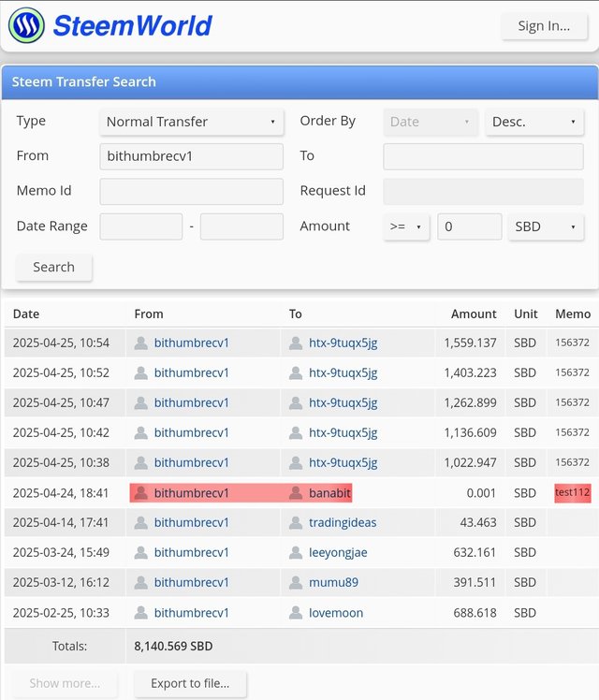Click the From column header
The width and height of the screenshot is (599, 700).
149,314
